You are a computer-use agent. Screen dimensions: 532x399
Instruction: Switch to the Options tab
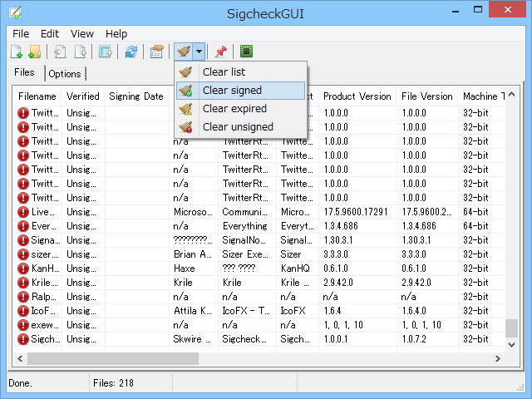click(x=65, y=74)
